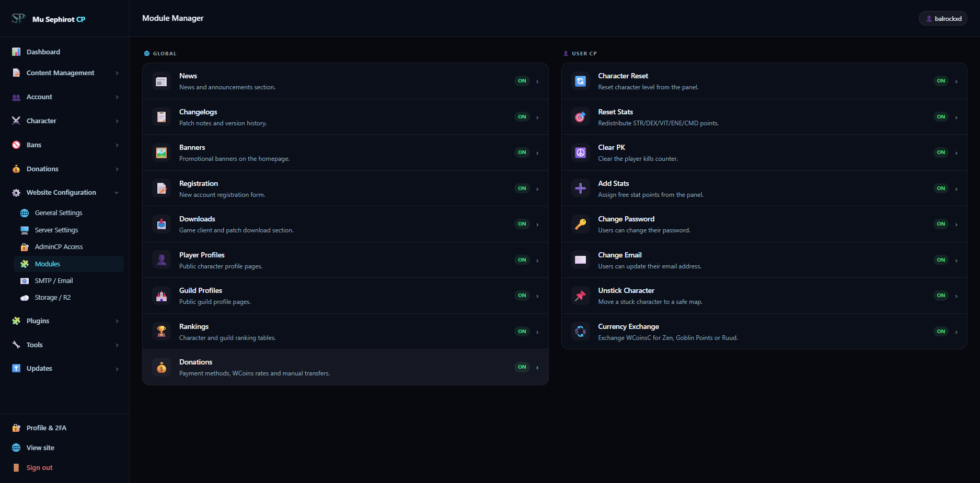Click the Dashboard chart icon in sidebar

click(x=16, y=52)
